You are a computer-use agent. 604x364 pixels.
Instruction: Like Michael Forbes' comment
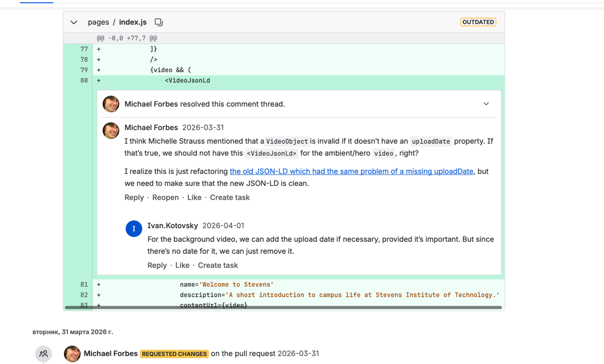[194, 197]
